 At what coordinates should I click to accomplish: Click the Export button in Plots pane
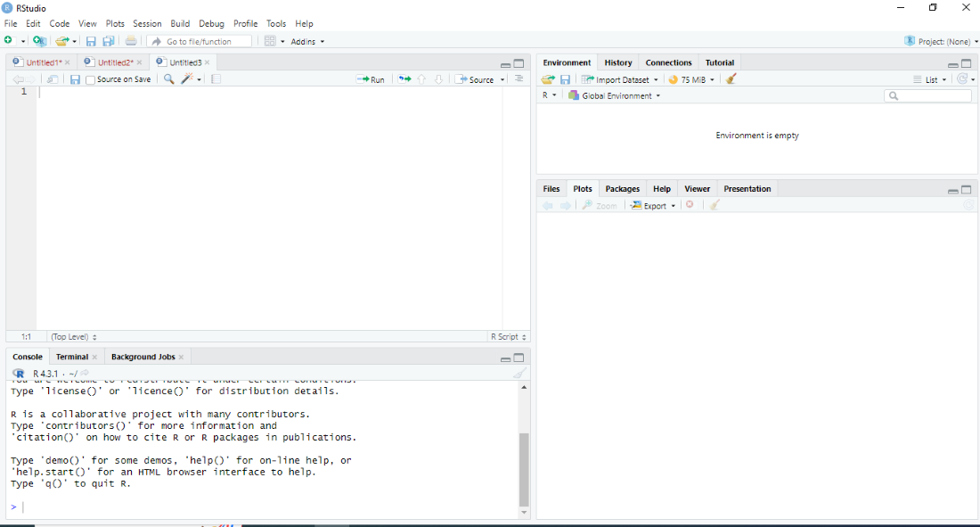point(653,205)
